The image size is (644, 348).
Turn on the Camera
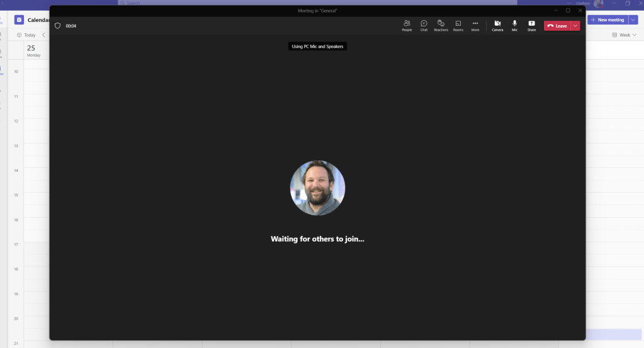click(x=497, y=25)
